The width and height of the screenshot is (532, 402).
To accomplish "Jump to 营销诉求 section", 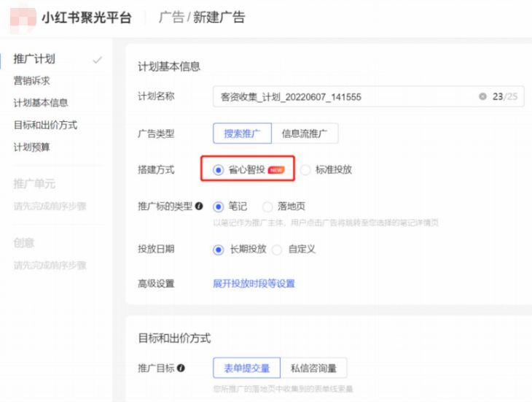I will (31, 81).
